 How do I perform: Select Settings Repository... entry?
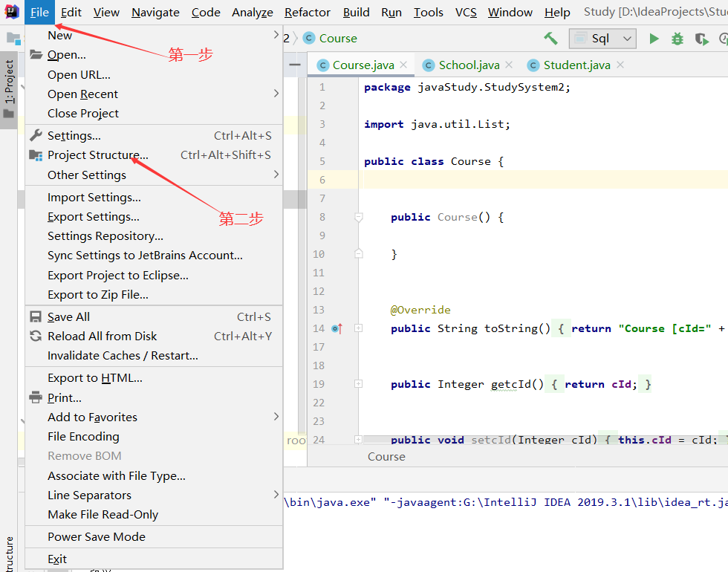pos(153,236)
